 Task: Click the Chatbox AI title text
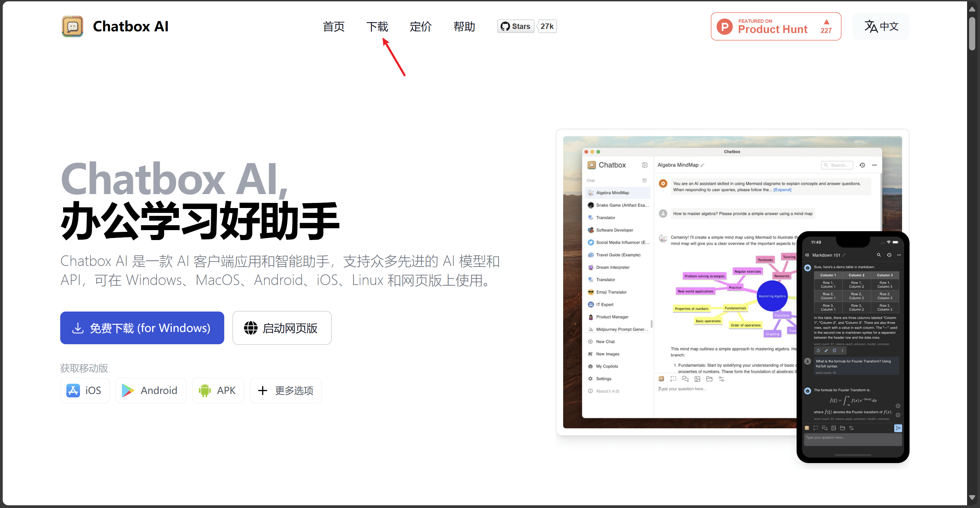tap(130, 26)
